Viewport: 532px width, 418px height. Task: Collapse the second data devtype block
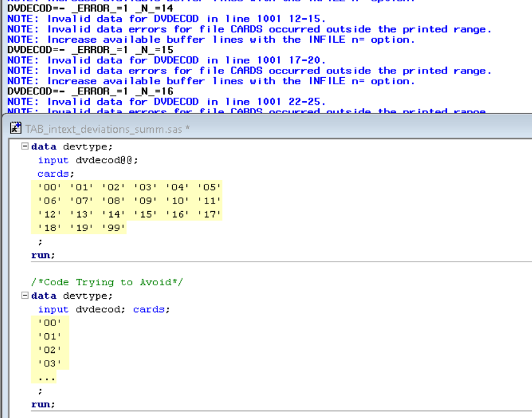(25, 295)
